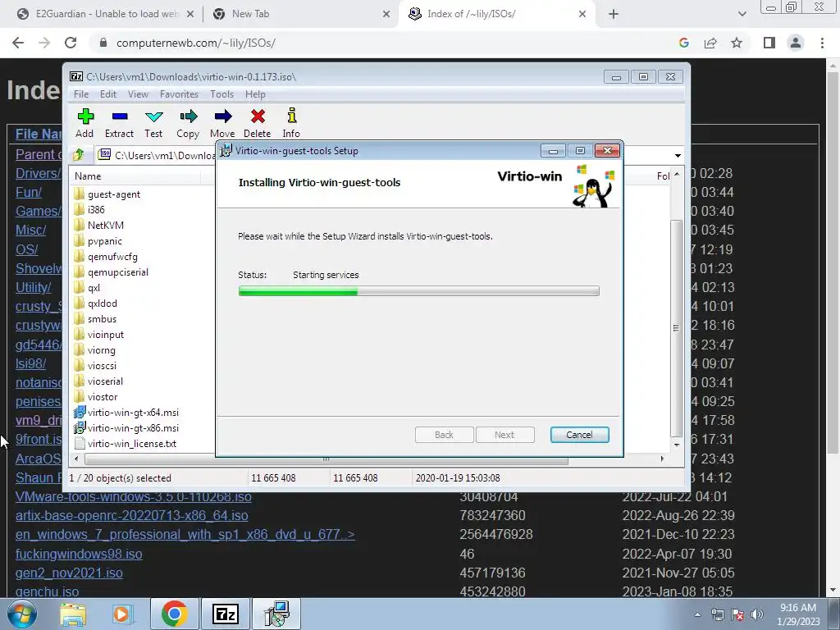The height and width of the screenshot is (630, 840).
Task: Open the 7-Zip address bar dropdown arrow
Action: click(678, 155)
